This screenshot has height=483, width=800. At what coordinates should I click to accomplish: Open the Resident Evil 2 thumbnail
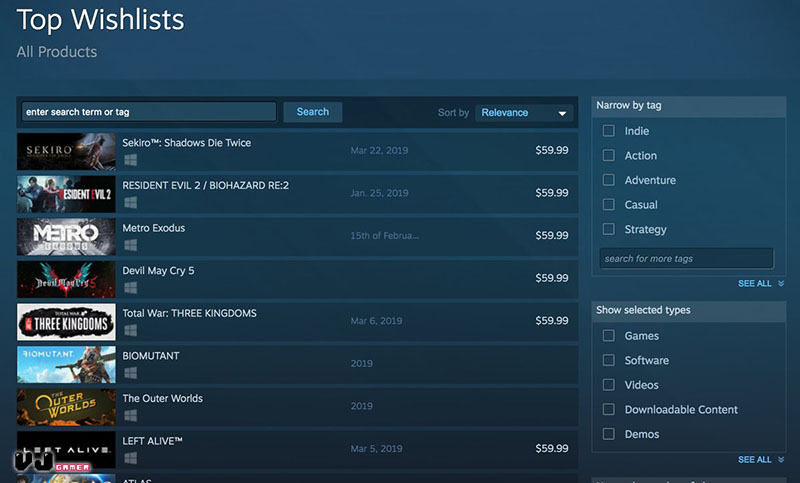pyautogui.click(x=66, y=194)
